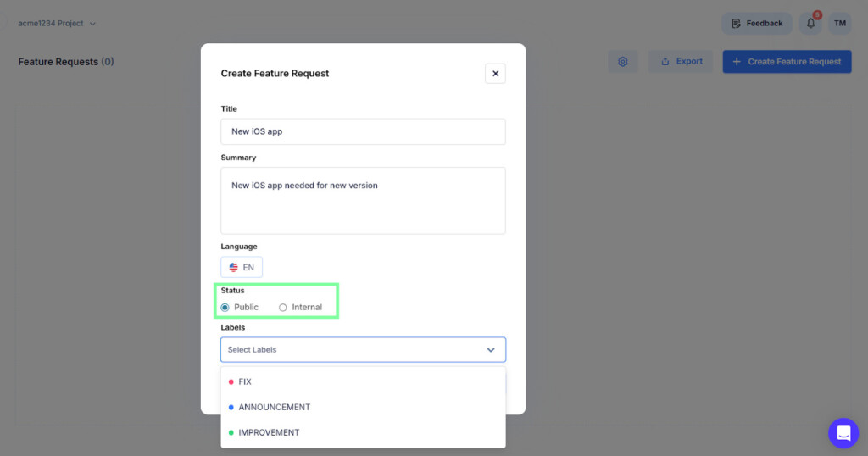Open feature request settings gear

pyautogui.click(x=623, y=62)
